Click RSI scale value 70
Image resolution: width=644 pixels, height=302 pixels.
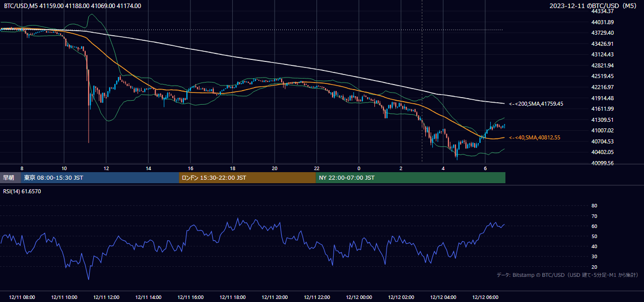tap(594, 216)
